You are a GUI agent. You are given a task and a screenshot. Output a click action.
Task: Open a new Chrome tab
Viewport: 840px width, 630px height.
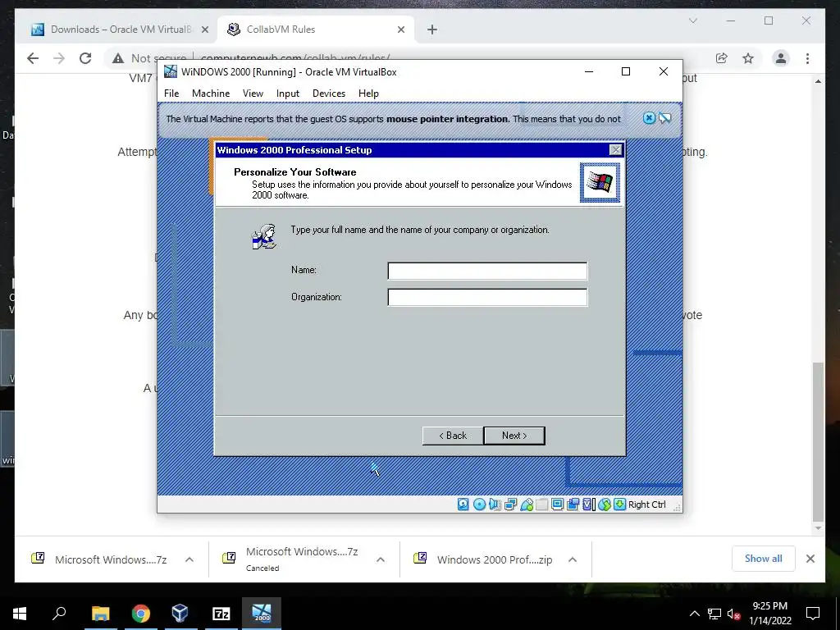click(x=432, y=30)
